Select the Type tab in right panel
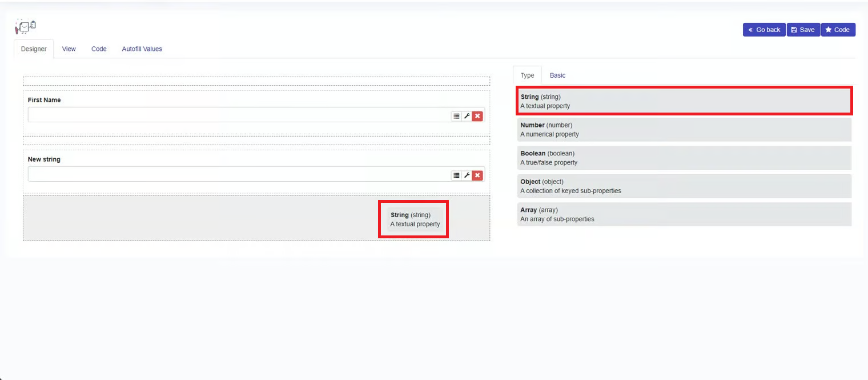868x380 pixels. (x=527, y=75)
